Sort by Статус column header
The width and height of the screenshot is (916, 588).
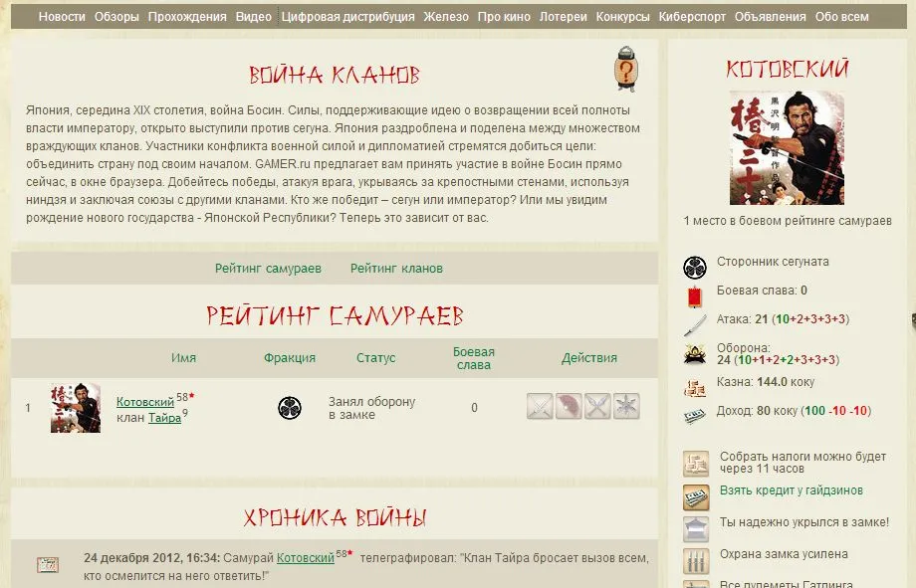tap(376, 358)
